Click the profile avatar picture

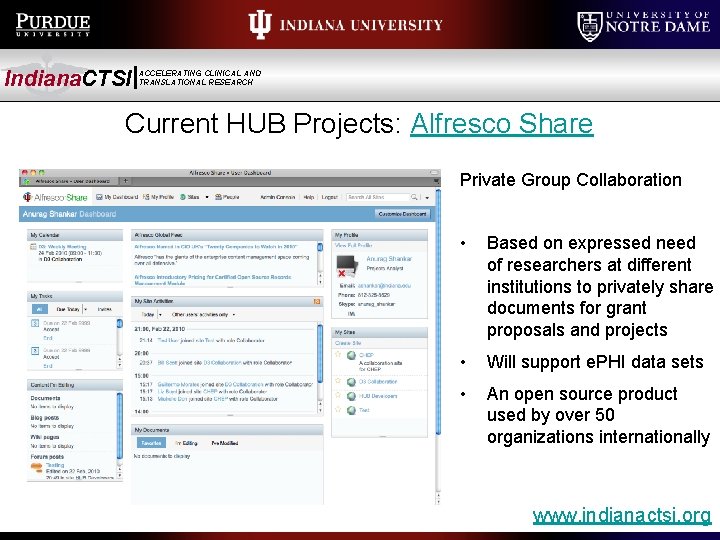[x=347, y=266]
